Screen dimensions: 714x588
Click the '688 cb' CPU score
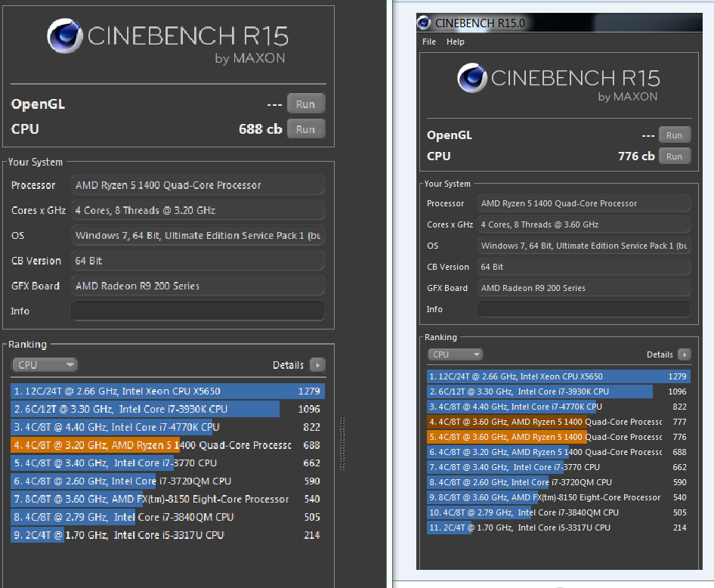click(261, 129)
